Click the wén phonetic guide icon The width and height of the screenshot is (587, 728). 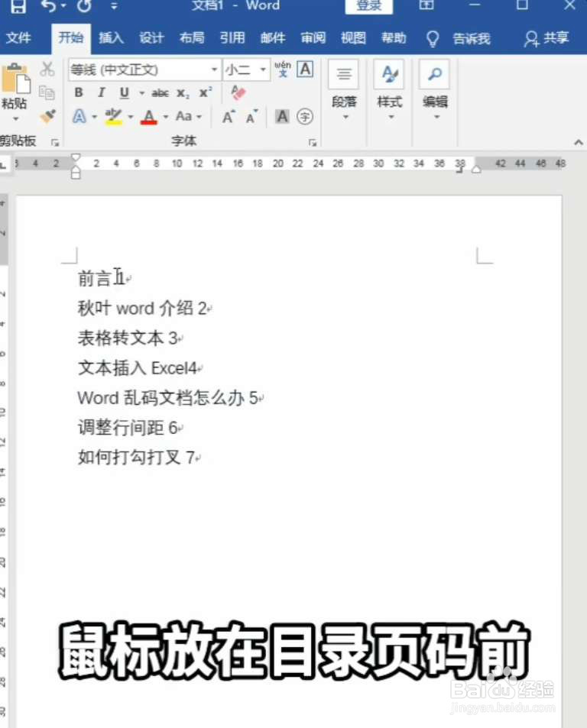282,70
